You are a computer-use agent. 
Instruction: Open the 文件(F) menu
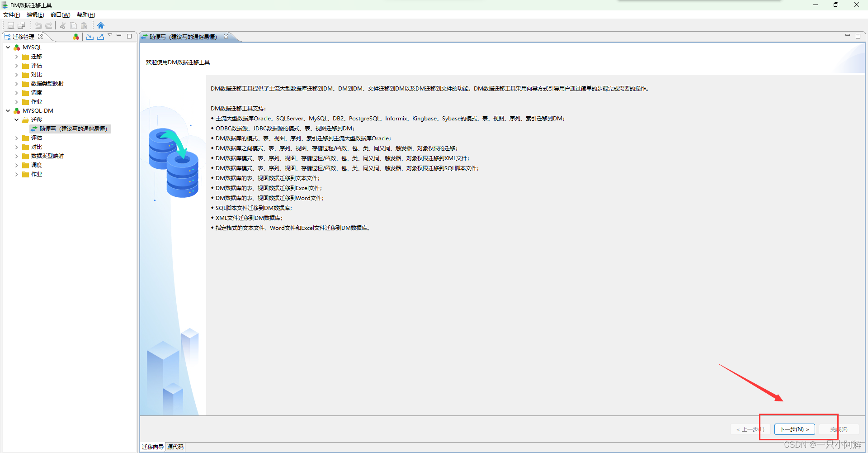pyautogui.click(x=11, y=14)
